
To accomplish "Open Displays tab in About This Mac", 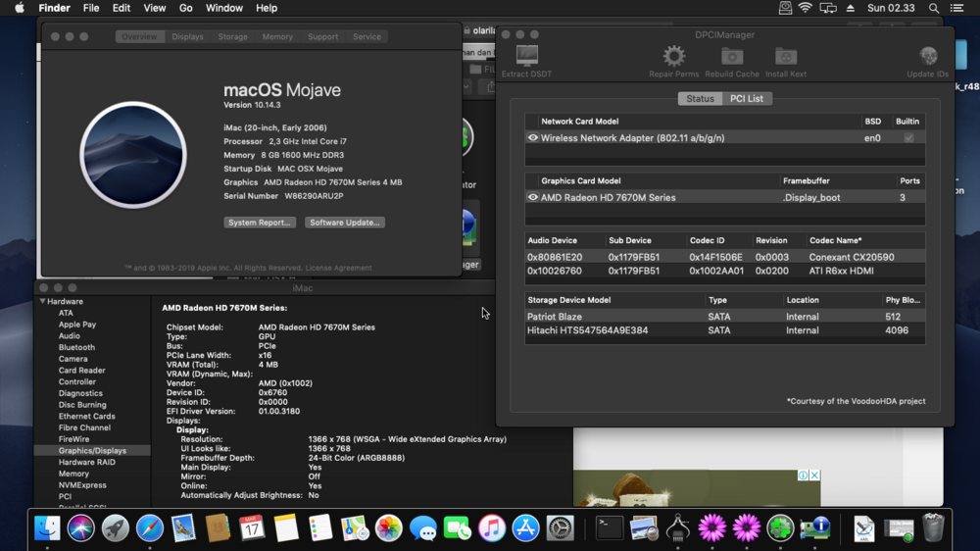I will click(187, 37).
